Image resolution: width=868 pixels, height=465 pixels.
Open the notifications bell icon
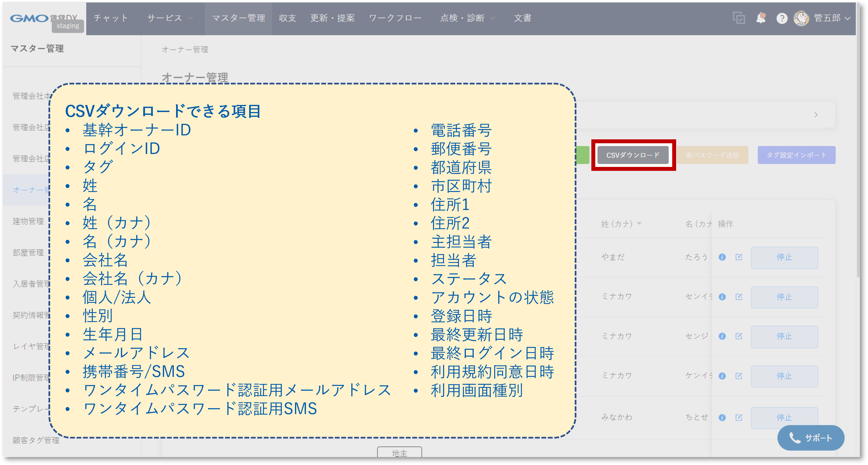(x=762, y=19)
